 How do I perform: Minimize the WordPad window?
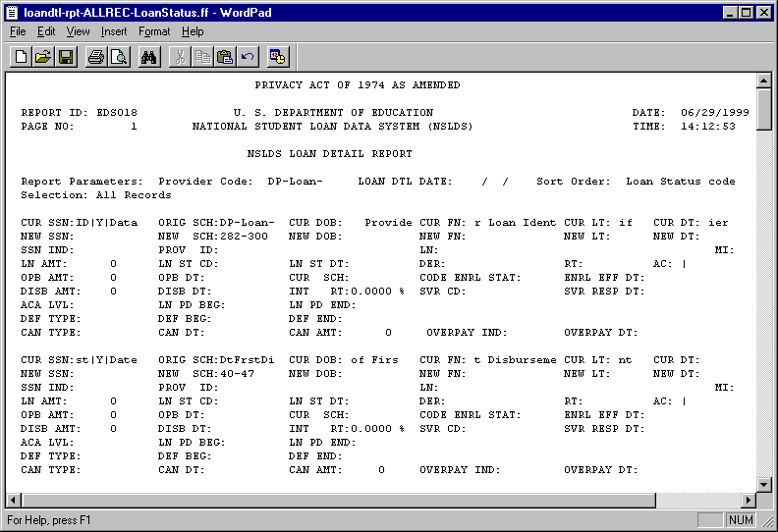729,13
